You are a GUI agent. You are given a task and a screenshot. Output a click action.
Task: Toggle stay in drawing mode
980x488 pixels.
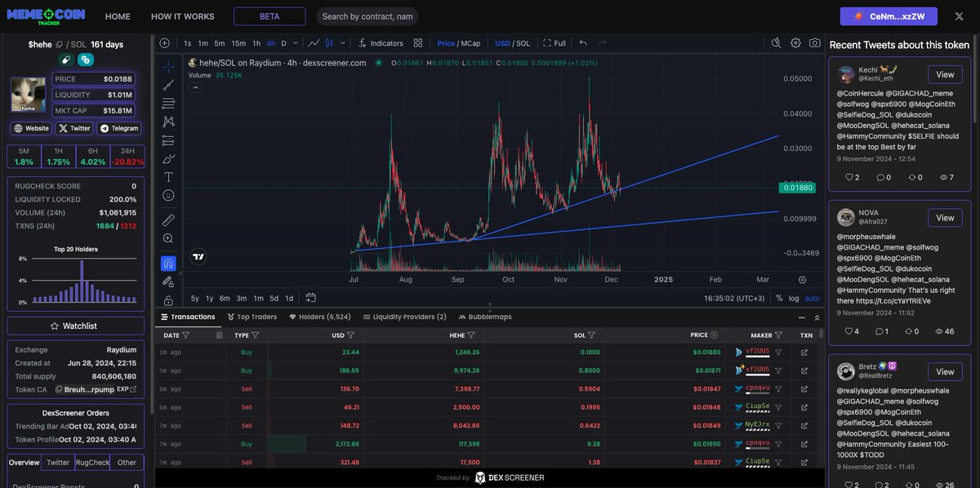[x=168, y=282]
